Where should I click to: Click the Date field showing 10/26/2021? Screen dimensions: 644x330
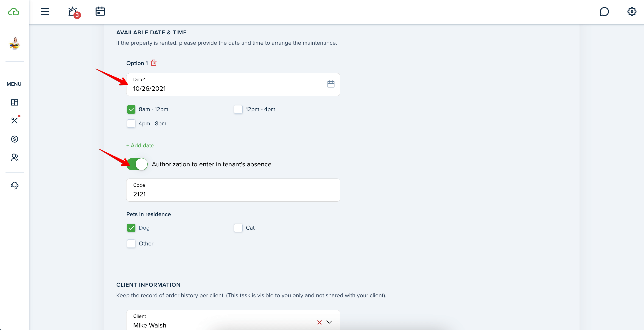tap(233, 85)
